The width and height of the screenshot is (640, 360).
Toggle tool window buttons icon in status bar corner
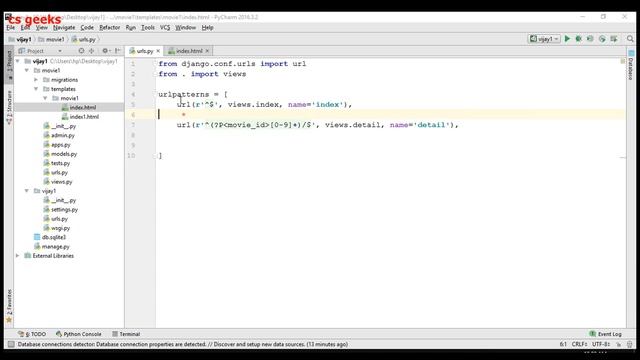11,344
